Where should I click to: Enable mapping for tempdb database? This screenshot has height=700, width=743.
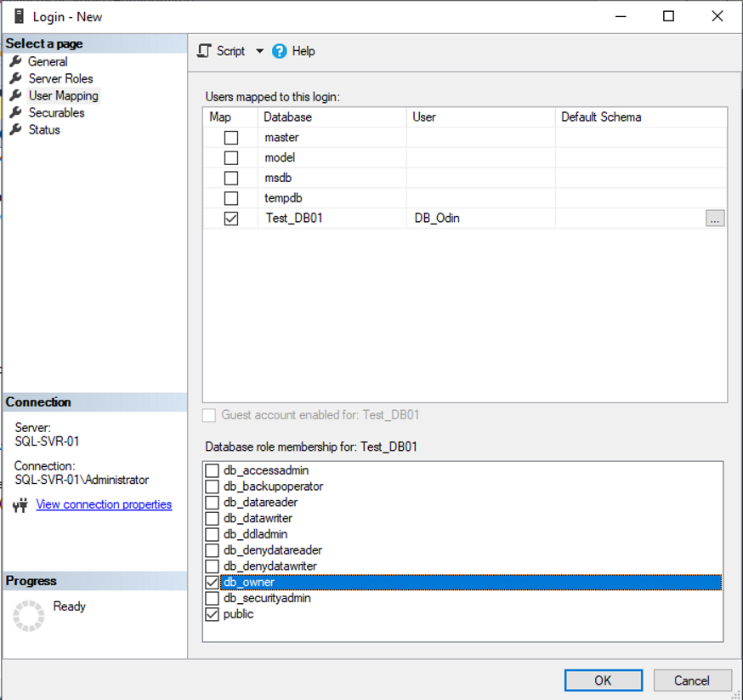click(231, 198)
